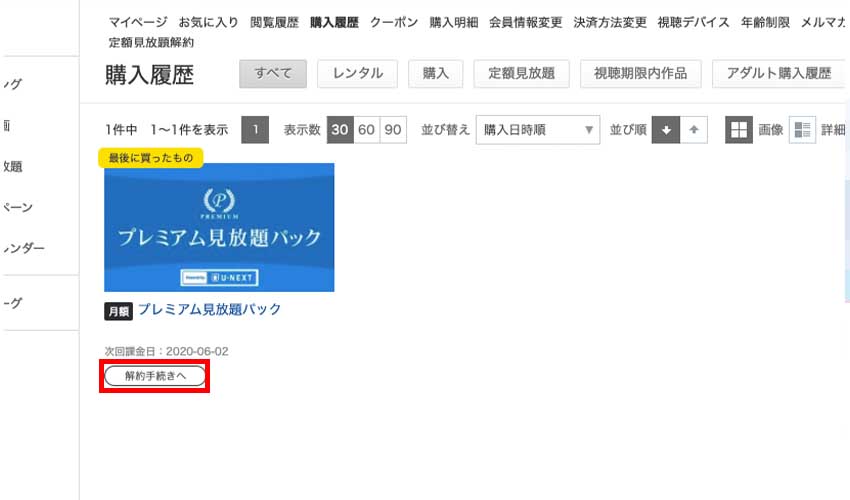Show 視聴期限内作品 filter tab

[x=640, y=73]
